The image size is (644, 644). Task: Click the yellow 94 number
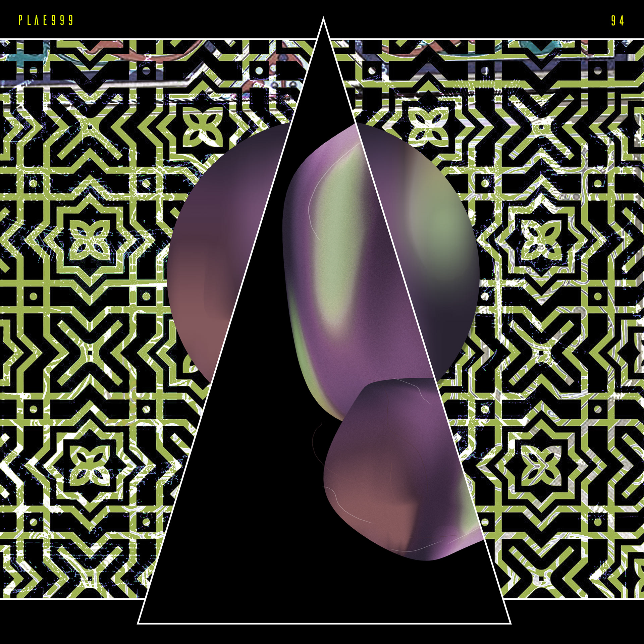[617, 21]
